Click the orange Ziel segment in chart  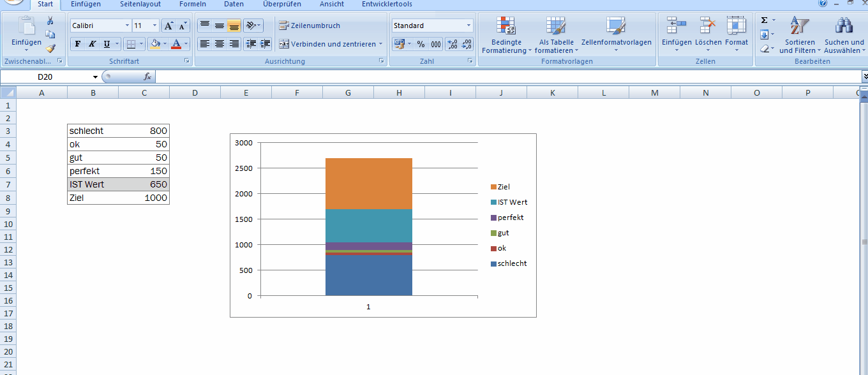tap(368, 183)
